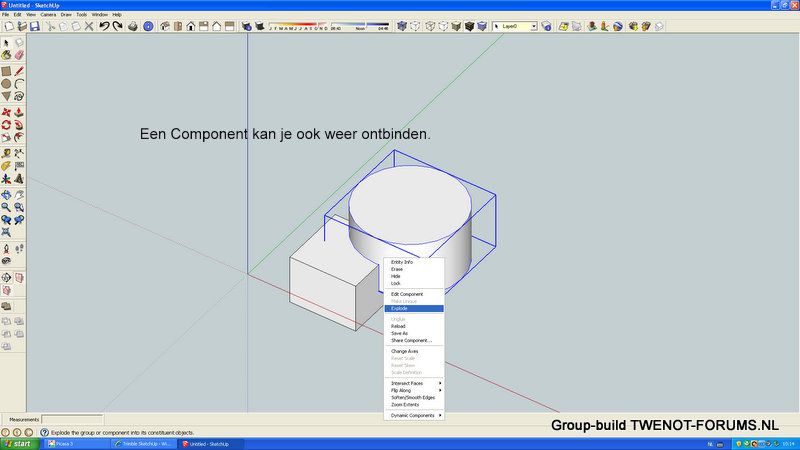Screen dimensions: 800x450
Task: Activate the Orbit tool
Action: (x=6, y=194)
